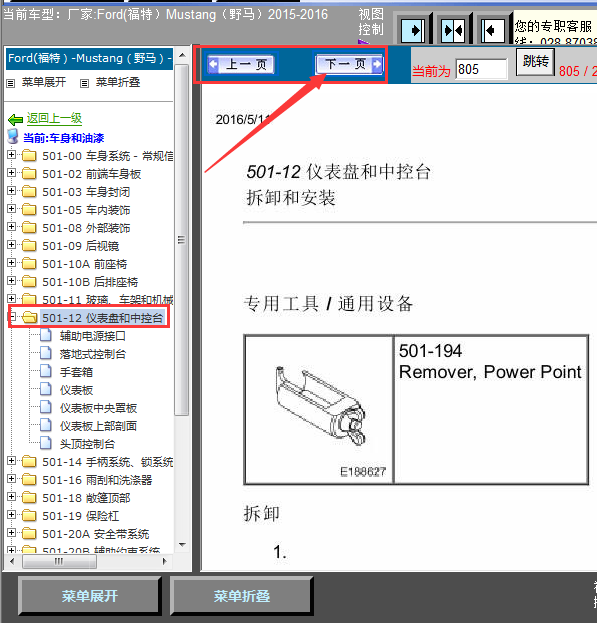Expand 501-00 车身系统 node
Viewport: 597px width, 623px height.
[x=12, y=155]
